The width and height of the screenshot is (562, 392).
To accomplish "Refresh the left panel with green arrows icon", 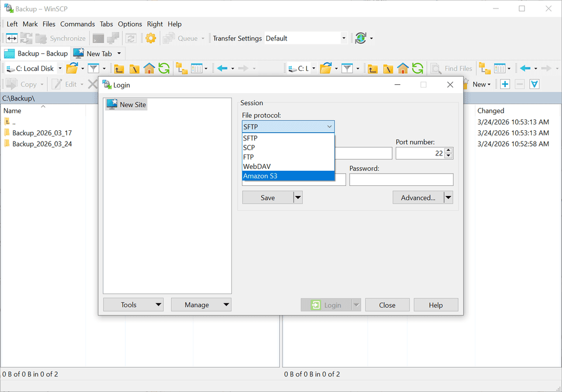I will [x=164, y=68].
